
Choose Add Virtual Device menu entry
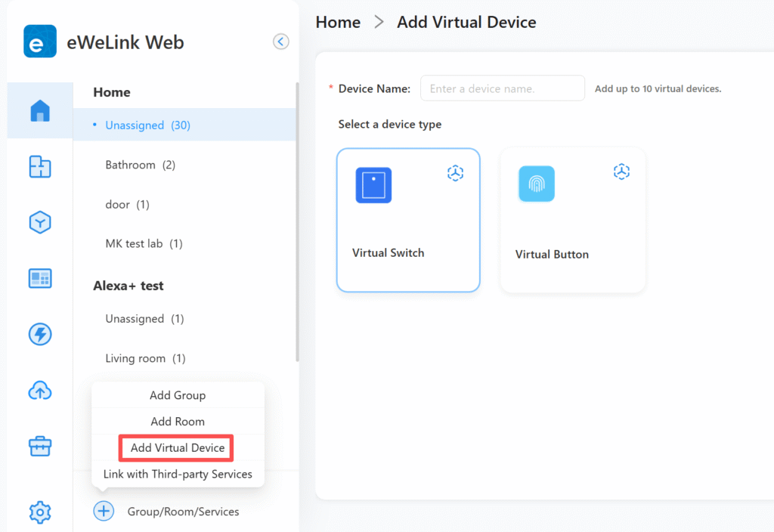(178, 448)
